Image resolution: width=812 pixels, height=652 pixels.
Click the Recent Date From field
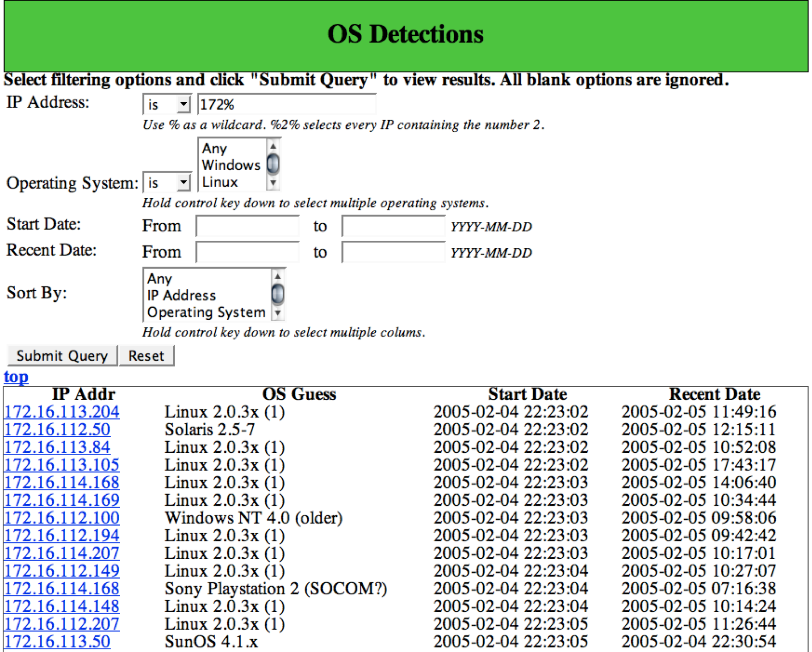pos(247,252)
